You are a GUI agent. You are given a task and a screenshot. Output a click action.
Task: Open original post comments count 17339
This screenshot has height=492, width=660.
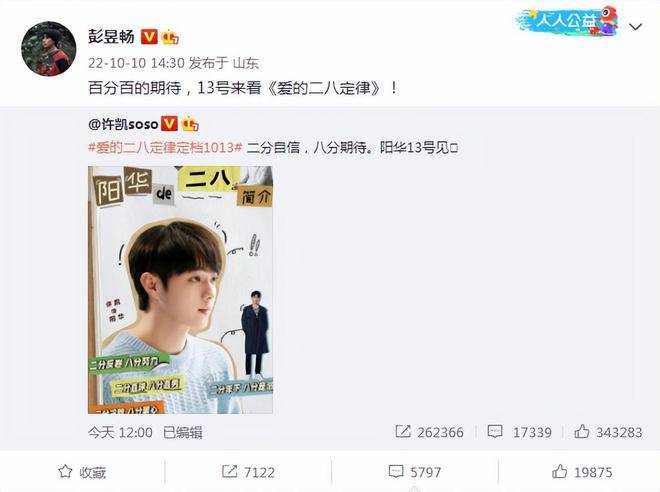click(519, 432)
